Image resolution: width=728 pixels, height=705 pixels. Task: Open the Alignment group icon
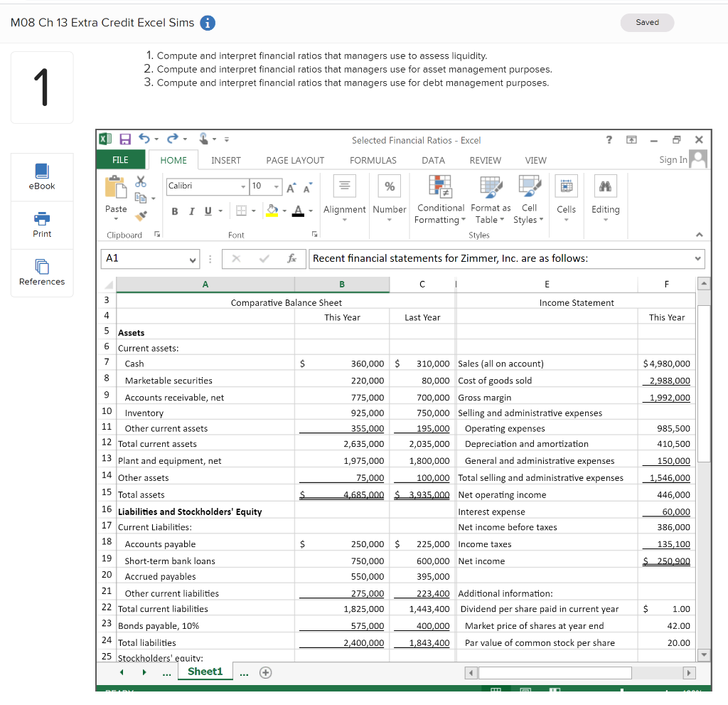pyautogui.click(x=345, y=186)
